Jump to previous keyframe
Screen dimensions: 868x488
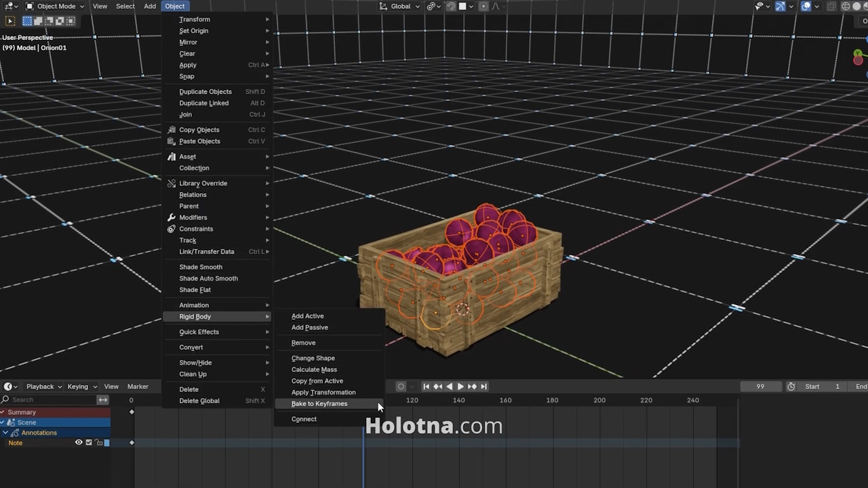[437, 386]
